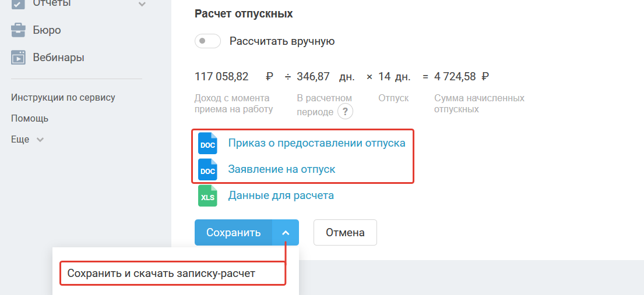The width and height of the screenshot is (644, 295).
Task: Open Инструкции по сервису link
Action: tap(64, 98)
